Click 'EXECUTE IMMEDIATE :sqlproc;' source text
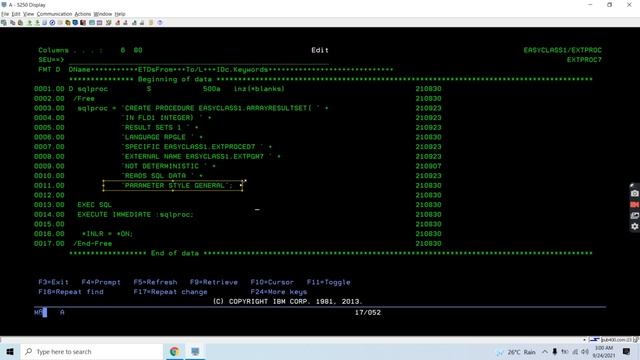Viewport: 640px width, 360px height. point(136,214)
